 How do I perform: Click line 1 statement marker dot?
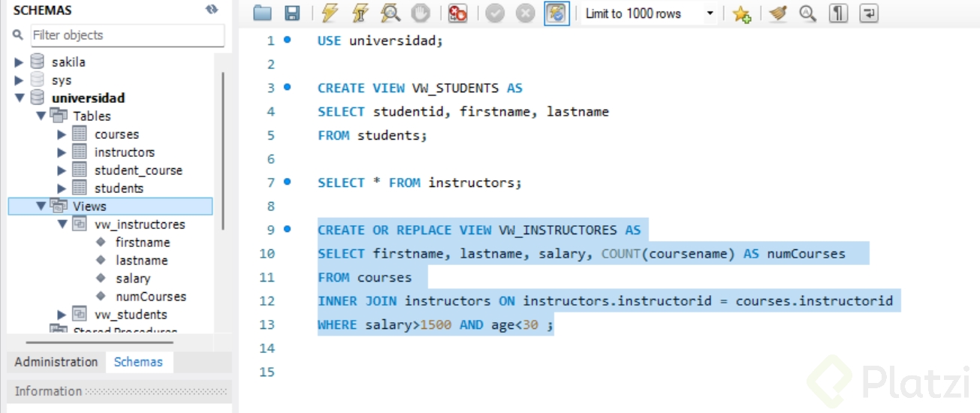click(287, 40)
